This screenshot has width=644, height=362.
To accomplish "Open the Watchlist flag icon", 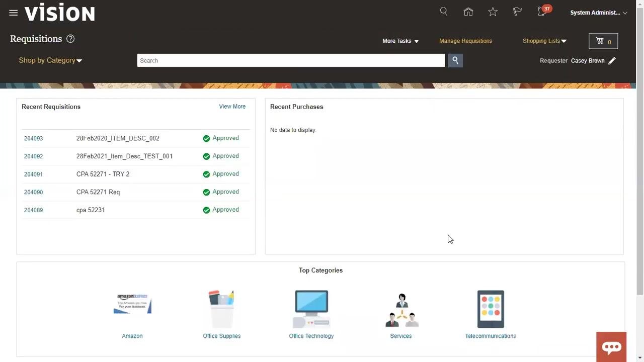I will click(x=517, y=12).
